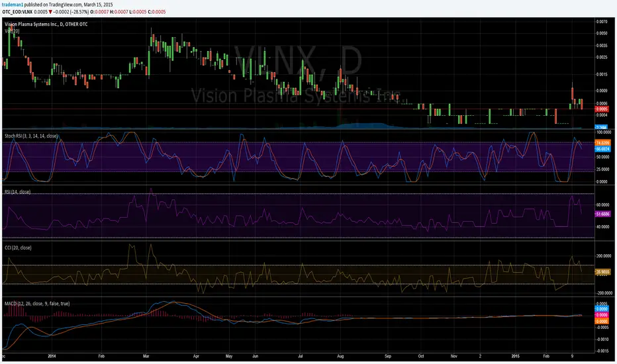The width and height of the screenshot is (617, 364).
Task: Click the Mar label on time axis
Action: coord(146,356)
